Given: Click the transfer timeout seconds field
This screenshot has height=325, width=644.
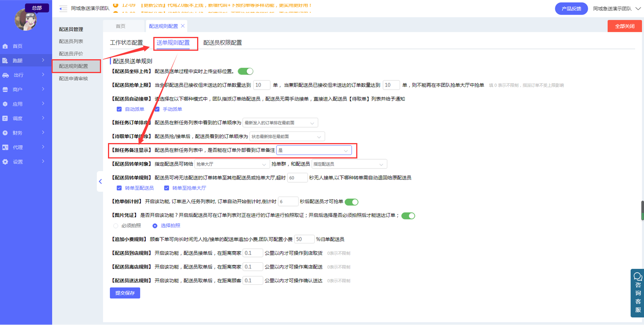Looking at the screenshot, I should 297,178.
